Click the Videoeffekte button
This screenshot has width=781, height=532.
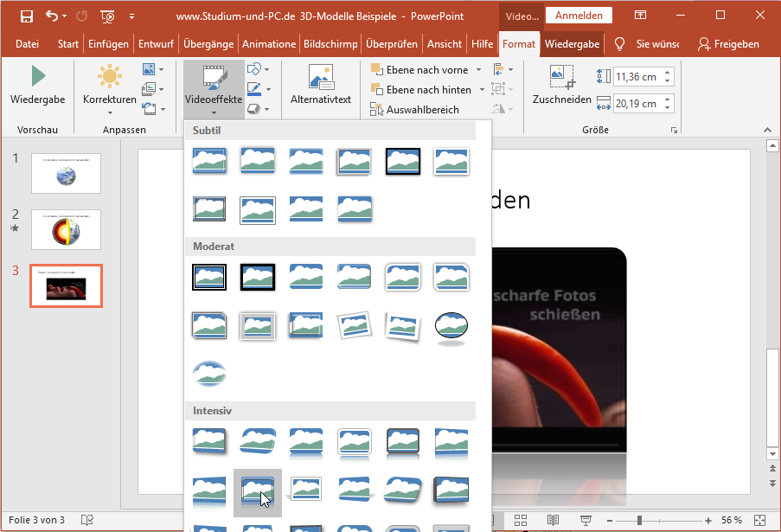[x=214, y=90]
